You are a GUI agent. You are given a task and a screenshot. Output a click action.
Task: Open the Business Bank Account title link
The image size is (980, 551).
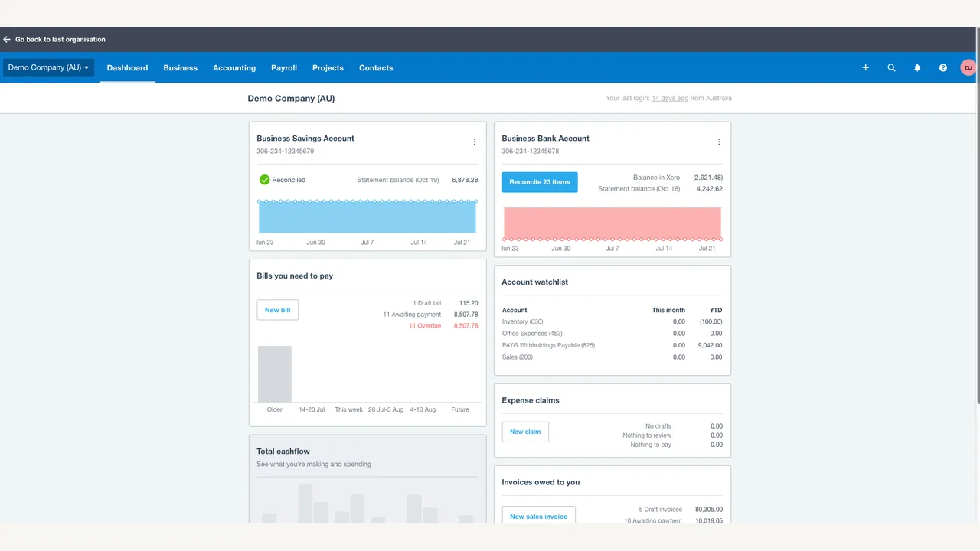click(545, 139)
